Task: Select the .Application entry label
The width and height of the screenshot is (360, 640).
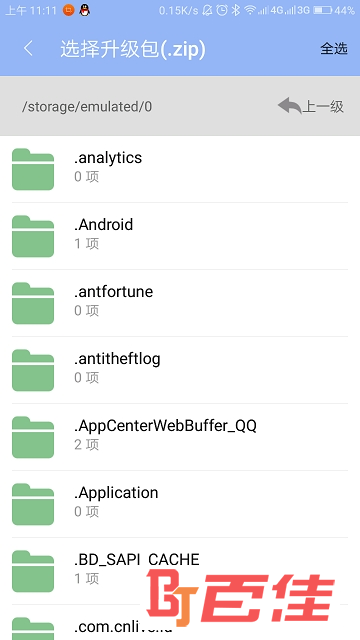Action: 116,493
